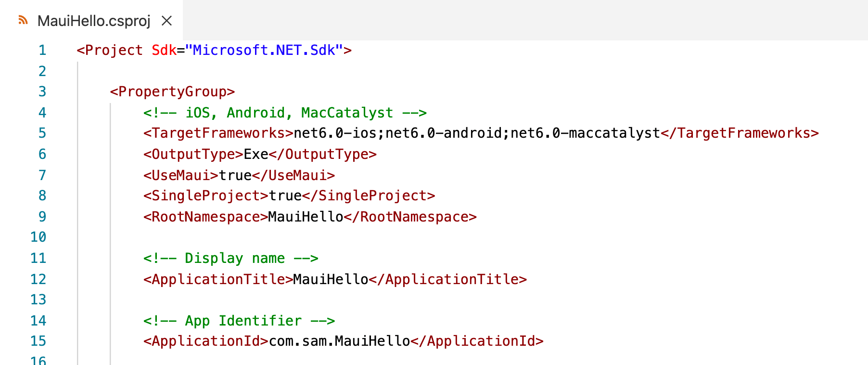The image size is (868, 365).
Task: Click the opening TargetFrameworks tag
Action: tap(218, 133)
